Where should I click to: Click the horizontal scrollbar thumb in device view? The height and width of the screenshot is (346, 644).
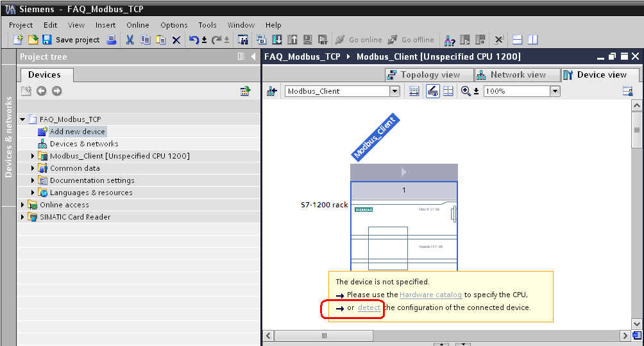pyautogui.click(x=324, y=336)
